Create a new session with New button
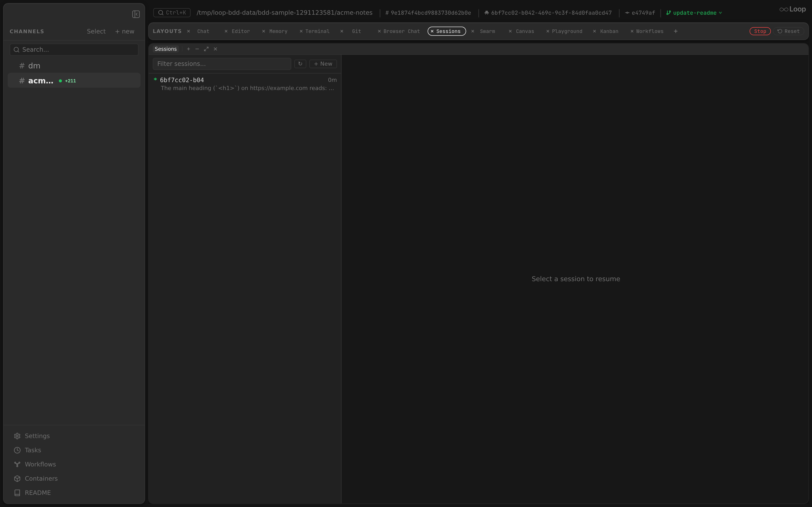Image resolution: width=812 pixels, height=507 pixels. pyautogui.click(x=323, y=64)
